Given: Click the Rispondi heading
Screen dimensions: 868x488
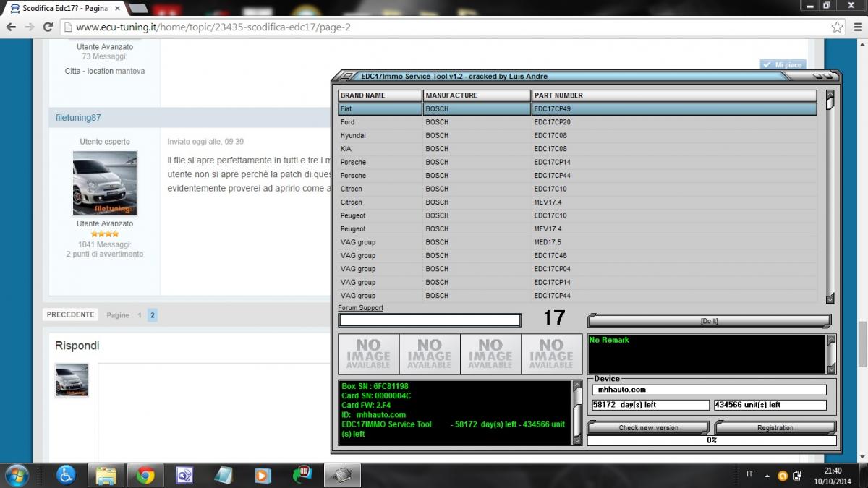Looking at the screenshot, I should (77, 346).
